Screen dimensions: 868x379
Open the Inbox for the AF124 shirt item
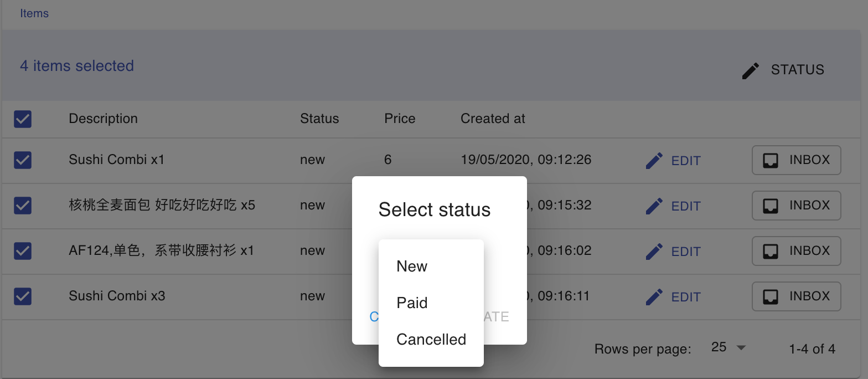pos(796,250)
